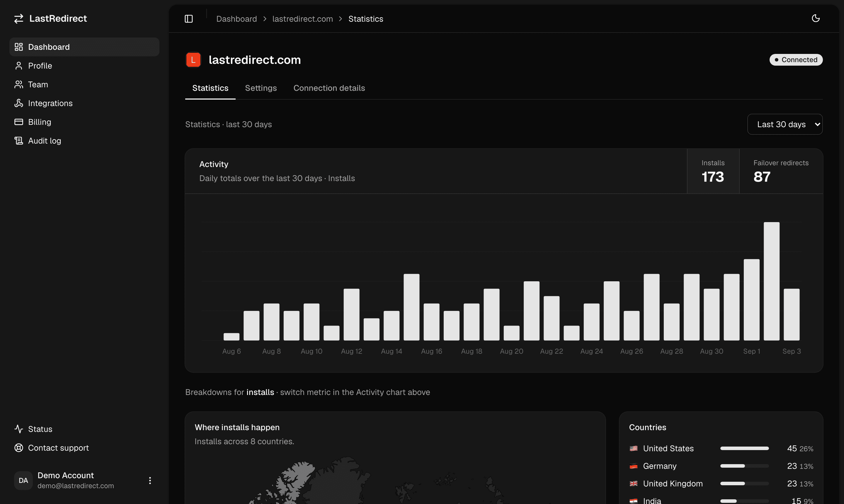Viewport: 844px width, 504px height.
Task: Click the Countries card heading
Action: click(x=647, y=427)
